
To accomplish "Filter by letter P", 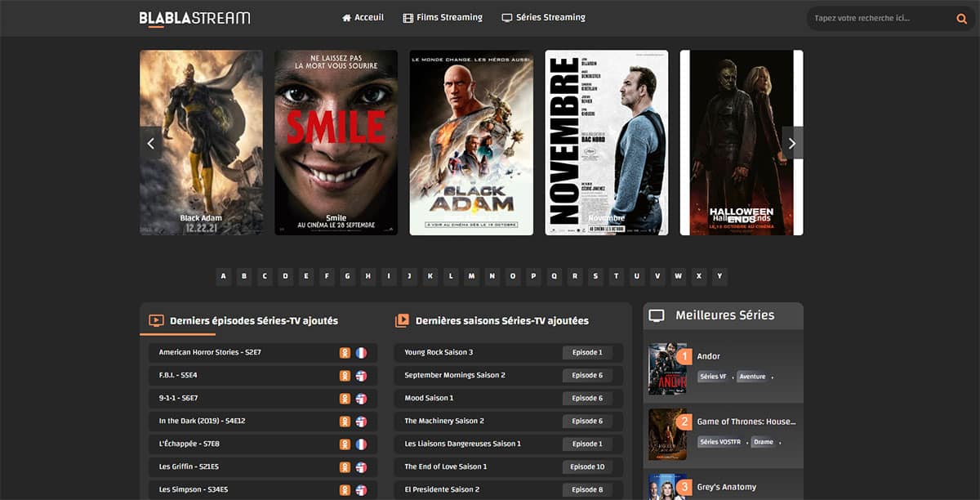I will tap(533, 276).
